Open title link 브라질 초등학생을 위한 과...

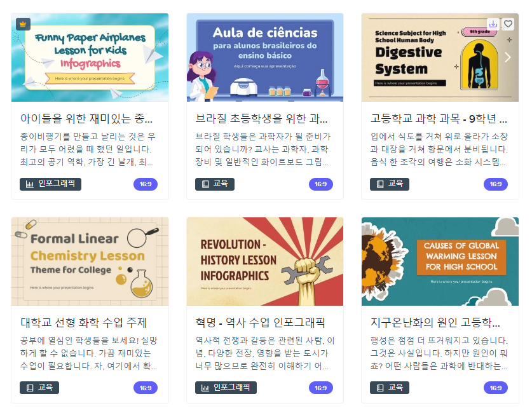pos(262,118)
